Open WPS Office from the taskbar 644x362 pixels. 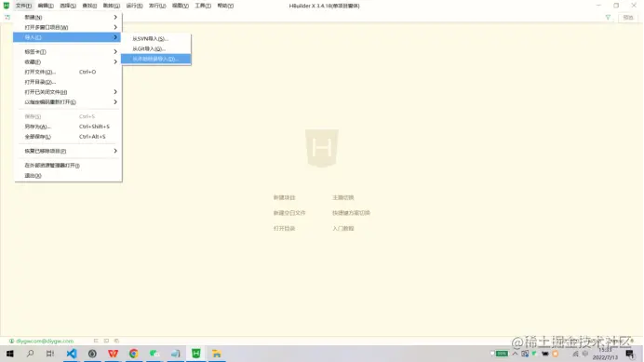click(x=113, y=354)
